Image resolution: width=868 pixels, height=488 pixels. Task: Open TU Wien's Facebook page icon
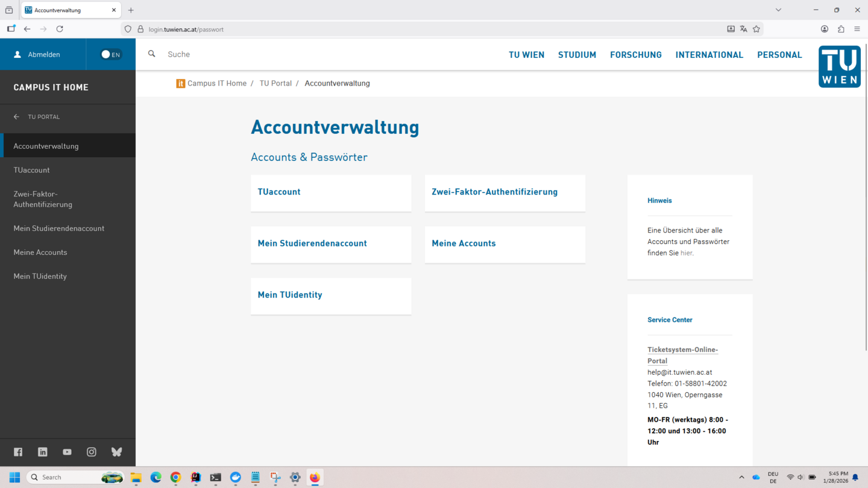(x=17, y=452)
